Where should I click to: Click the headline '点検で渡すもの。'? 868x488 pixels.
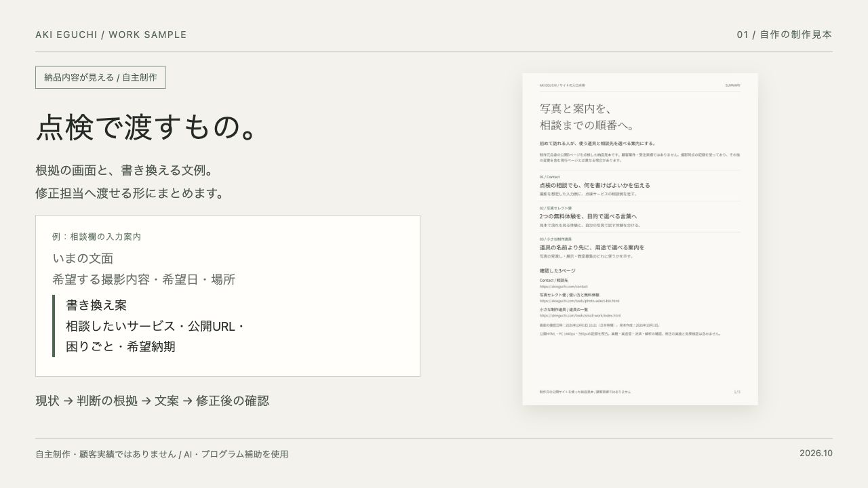pyautogui.click(x=146, y=127)
